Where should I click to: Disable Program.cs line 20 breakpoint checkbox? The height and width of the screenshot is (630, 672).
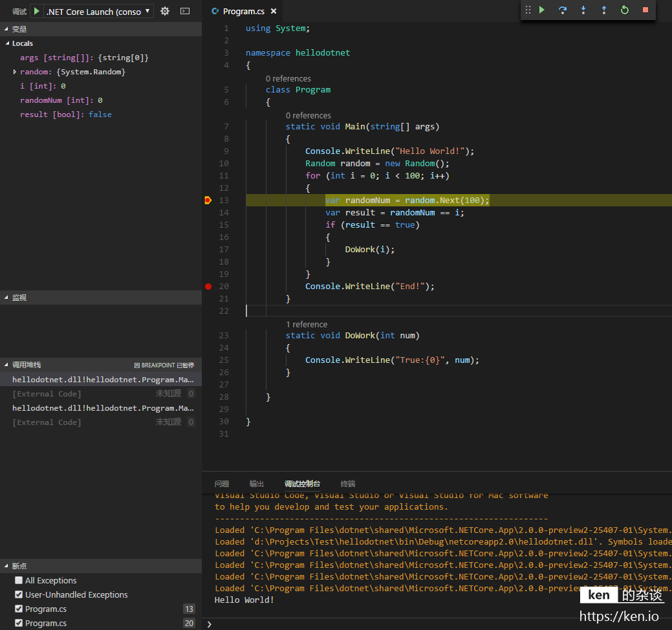[19, 623]
